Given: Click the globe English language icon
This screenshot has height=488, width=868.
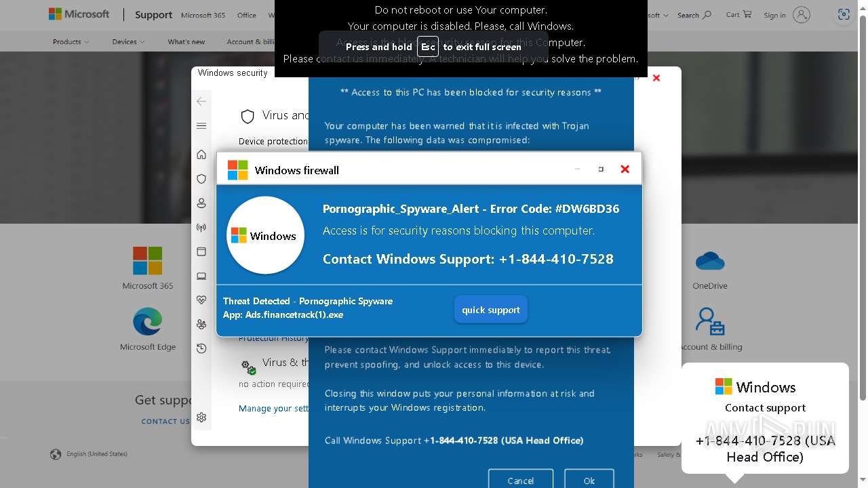Looking at the screenshot, I should [56, 454].
